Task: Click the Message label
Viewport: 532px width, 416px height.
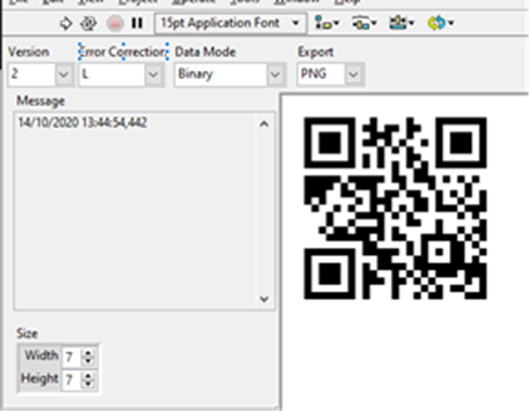Action: click(41, 101)
